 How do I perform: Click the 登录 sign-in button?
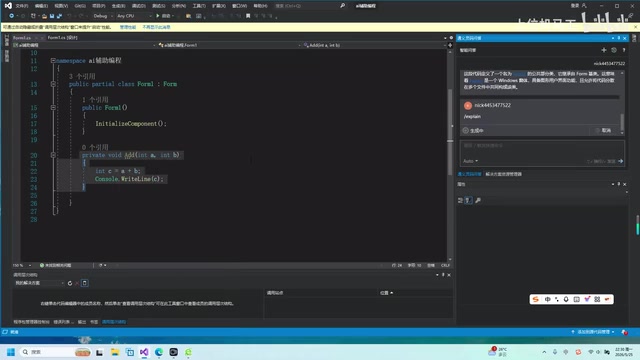578,6
